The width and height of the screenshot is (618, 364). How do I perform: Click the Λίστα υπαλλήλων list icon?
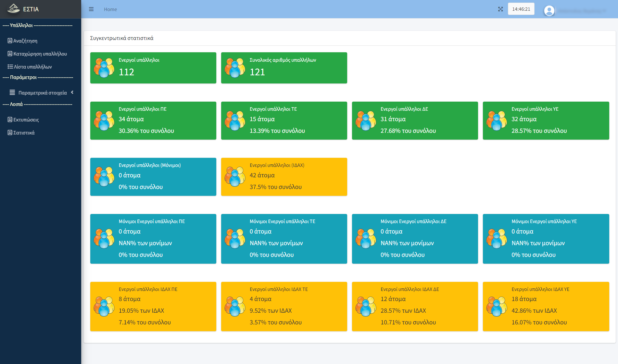point(10,67)
